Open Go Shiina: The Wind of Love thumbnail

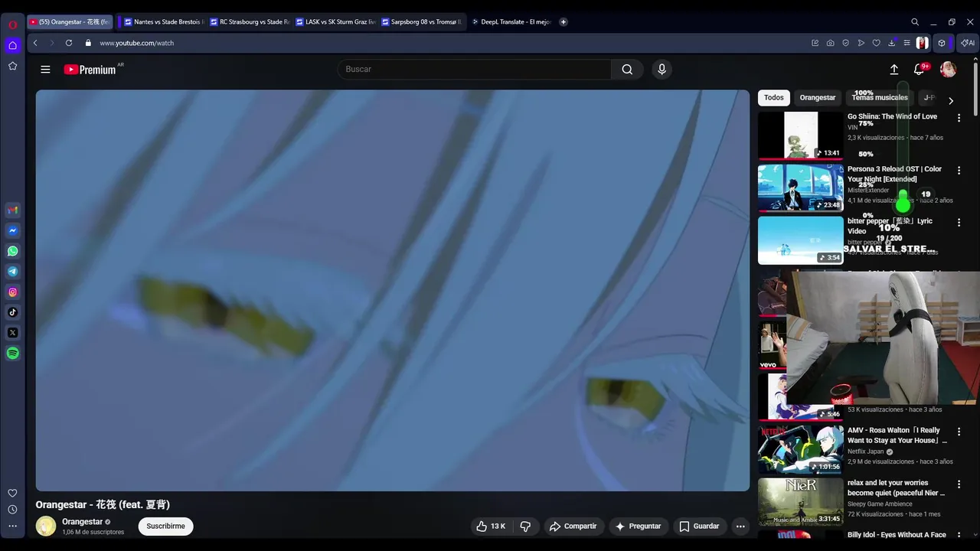point(800,135)
